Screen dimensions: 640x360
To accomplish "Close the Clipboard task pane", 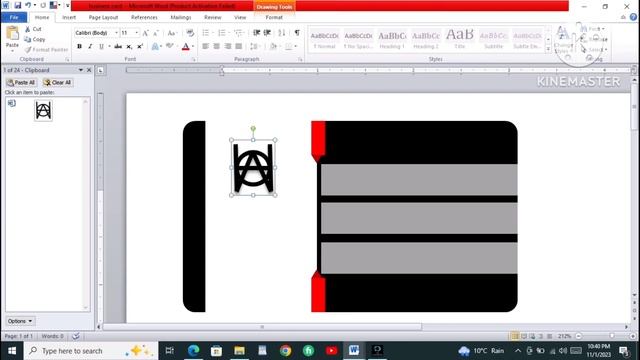I will (x=89, y=70).
